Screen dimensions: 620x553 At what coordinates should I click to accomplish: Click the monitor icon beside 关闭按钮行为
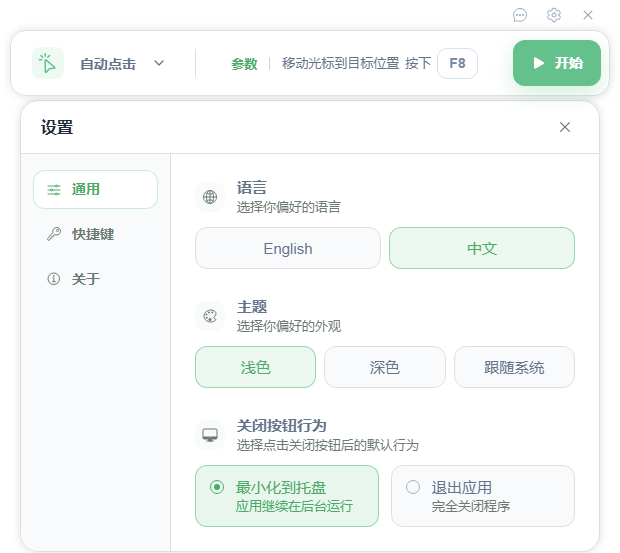pyautogui.click(x=210, y=435)
